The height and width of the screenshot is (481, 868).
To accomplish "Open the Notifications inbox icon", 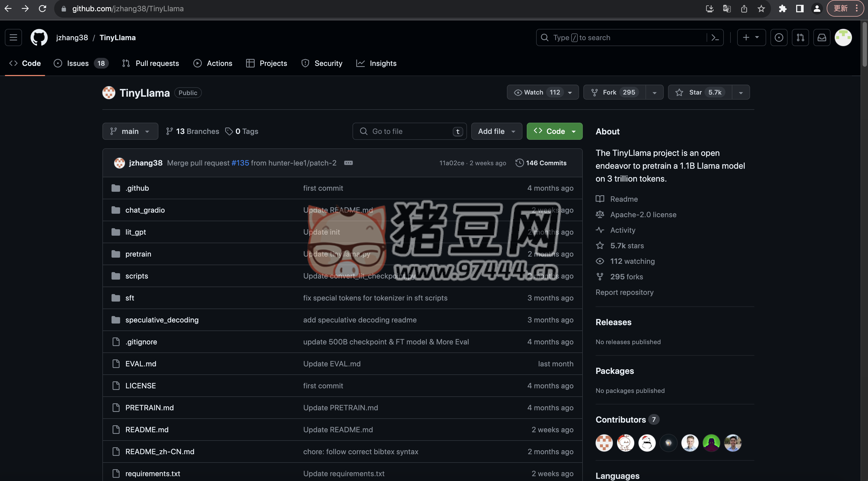I will click(822, 37).
